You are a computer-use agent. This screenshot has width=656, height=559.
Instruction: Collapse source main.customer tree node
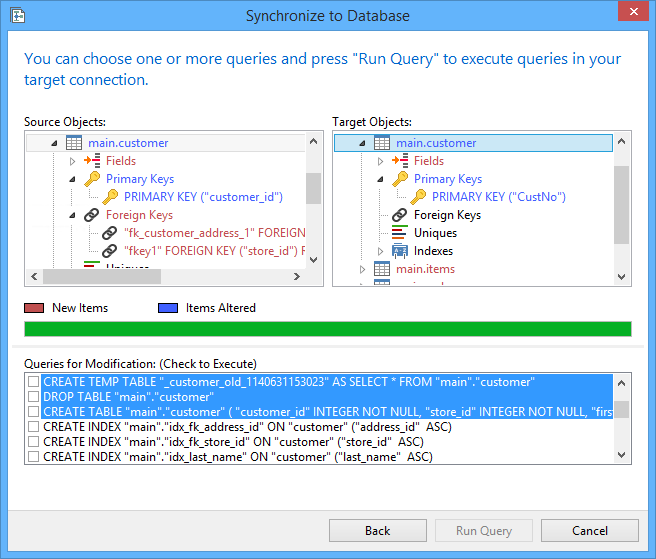click(54, 144)
